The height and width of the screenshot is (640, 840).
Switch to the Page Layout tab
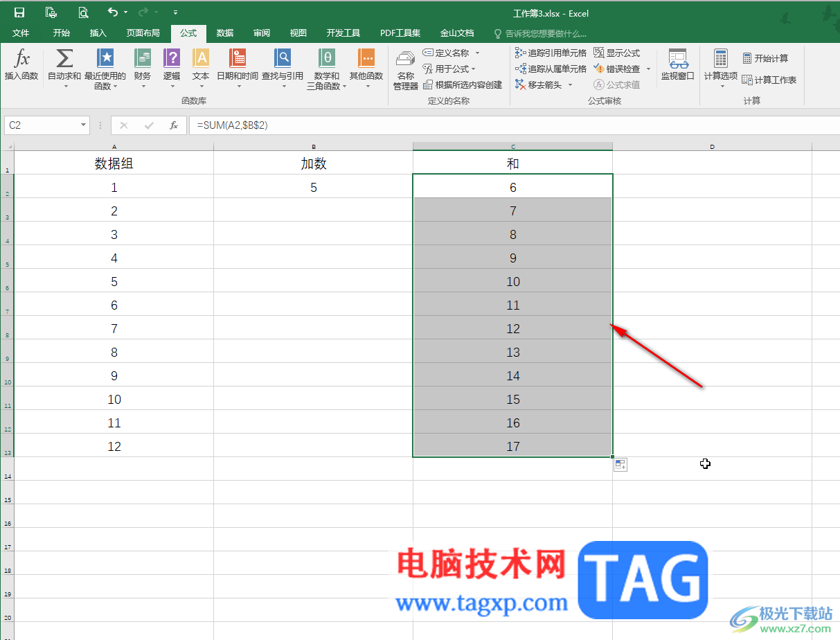click(x=143, y=33)
